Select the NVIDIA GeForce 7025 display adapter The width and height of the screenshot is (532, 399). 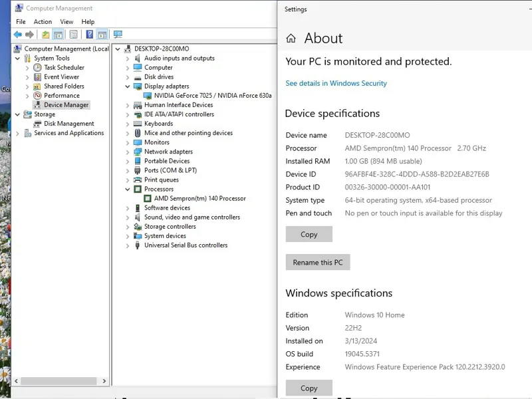[207, 96]
